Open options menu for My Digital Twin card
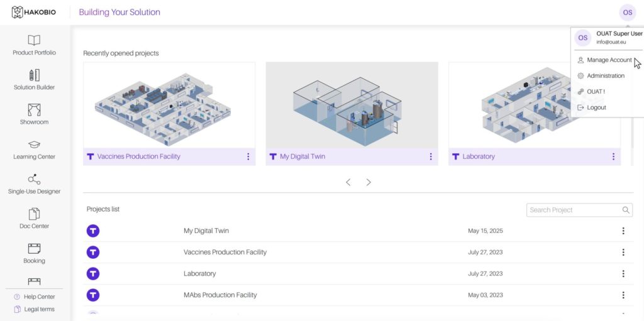Image resolution: width=644 pixels, height=321 pixels. point(431,156)
